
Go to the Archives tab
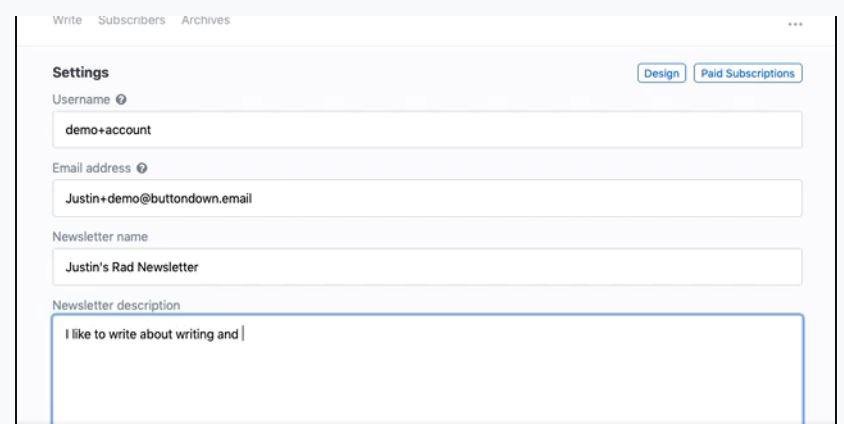[205, 21]
